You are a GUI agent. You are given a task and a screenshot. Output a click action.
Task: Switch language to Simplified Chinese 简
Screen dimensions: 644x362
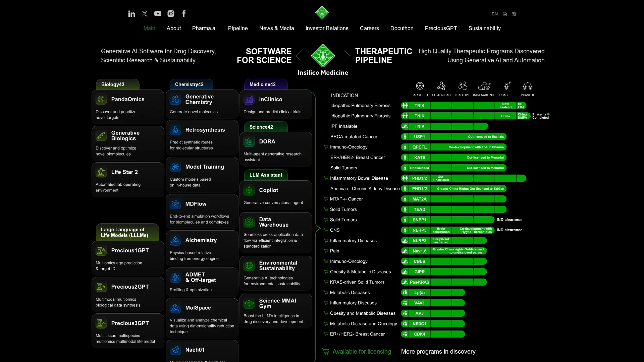click(x=505, y=14)
